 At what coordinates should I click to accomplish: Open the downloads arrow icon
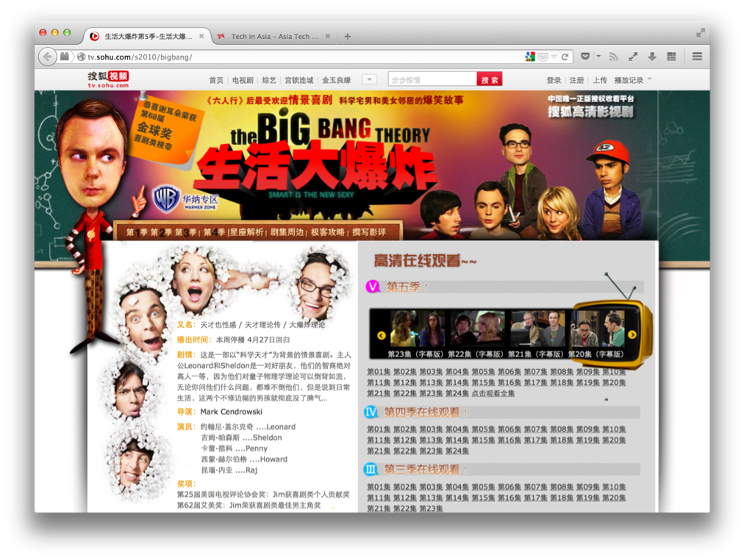[x=652, y=57]
